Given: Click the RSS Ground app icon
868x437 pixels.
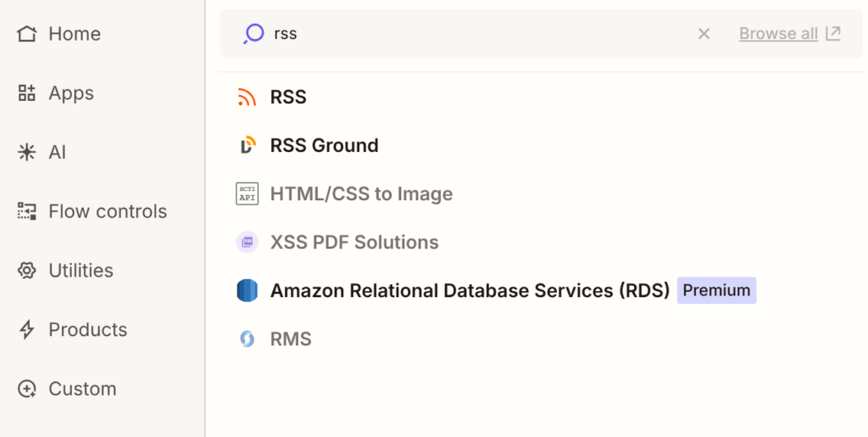Looking at the screenshot, I should click(x=247, y=145).
